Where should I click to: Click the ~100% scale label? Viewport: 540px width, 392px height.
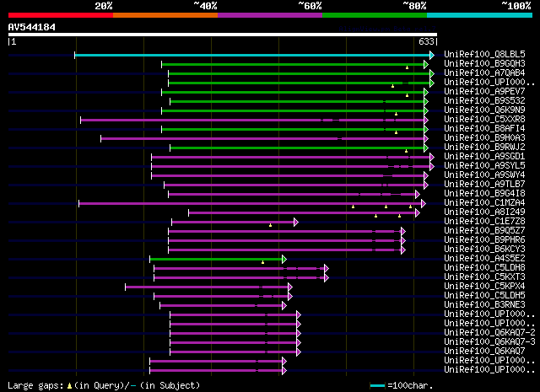516,6
